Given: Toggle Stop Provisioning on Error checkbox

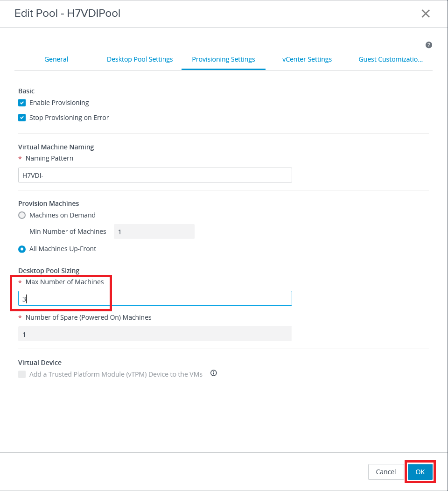Looking at the screenshot, I should (x=22, y=118).
